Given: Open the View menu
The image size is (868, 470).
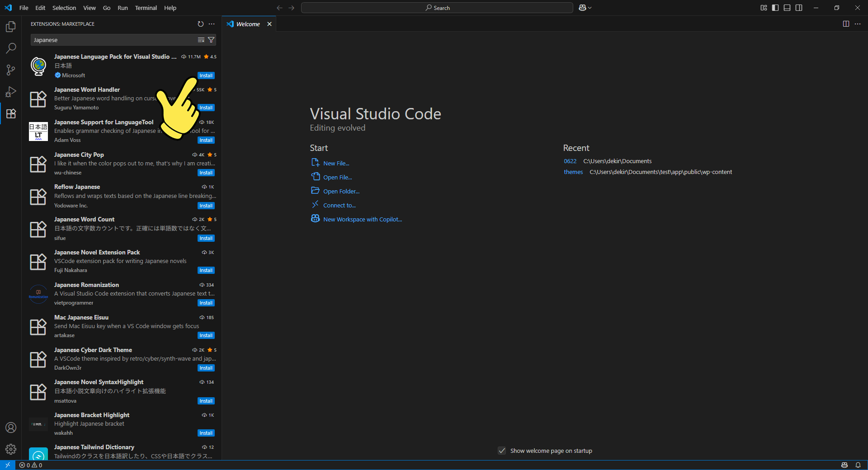Looking at the screenshot, I should tap(90, 8).
